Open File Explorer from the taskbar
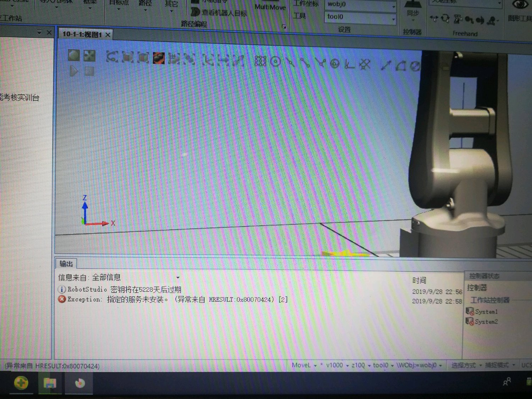This screenshot has height=399, width=532. [x=50, y=383]
